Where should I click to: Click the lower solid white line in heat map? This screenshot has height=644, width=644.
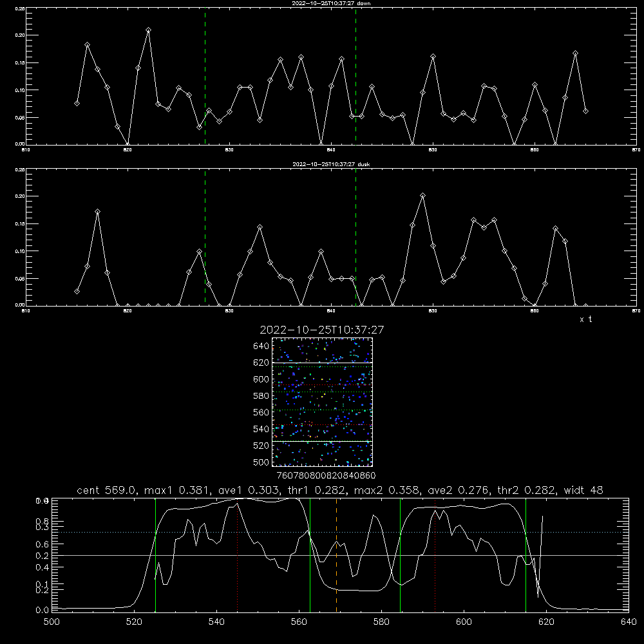(322, 441)
